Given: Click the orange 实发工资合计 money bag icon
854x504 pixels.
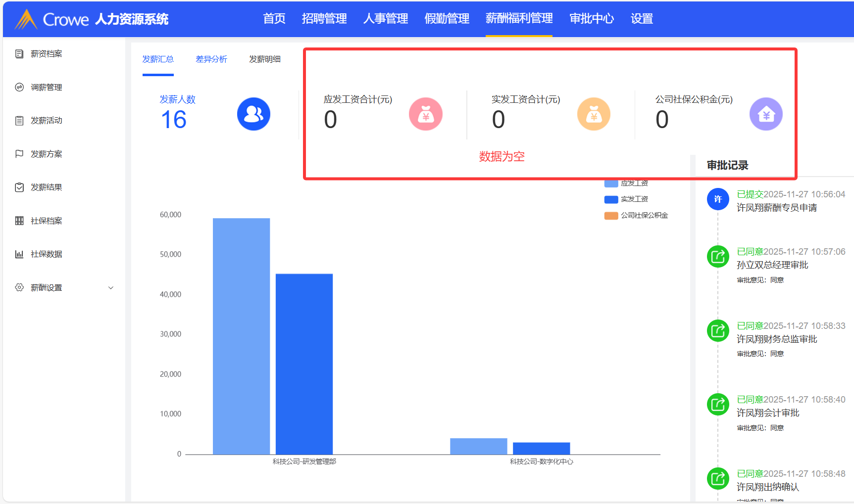Looking at the screenshot, I should (594, 114).
